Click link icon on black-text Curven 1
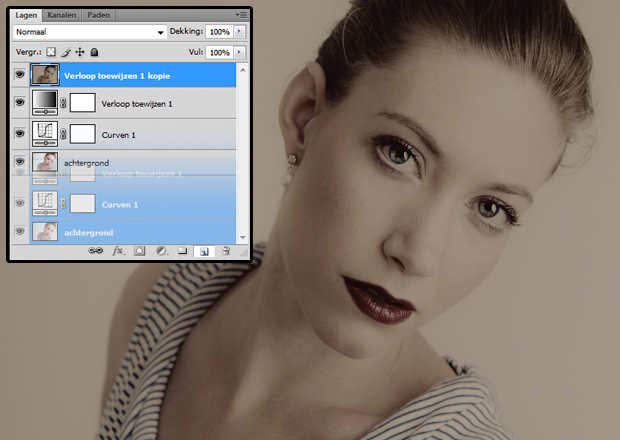This screenshot has width=620, height=440. pos(63,134)
